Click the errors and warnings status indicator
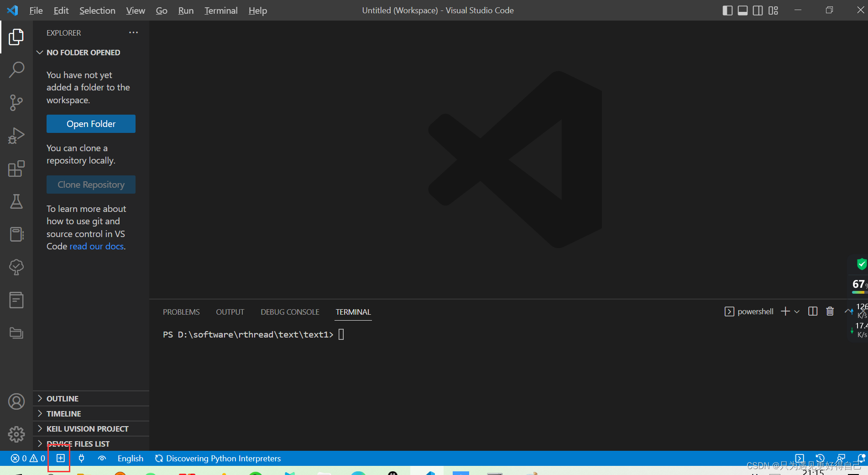 28,458
